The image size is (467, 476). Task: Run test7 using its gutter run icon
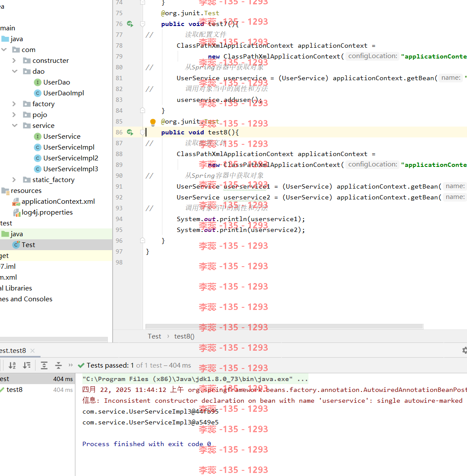[130, 24]
